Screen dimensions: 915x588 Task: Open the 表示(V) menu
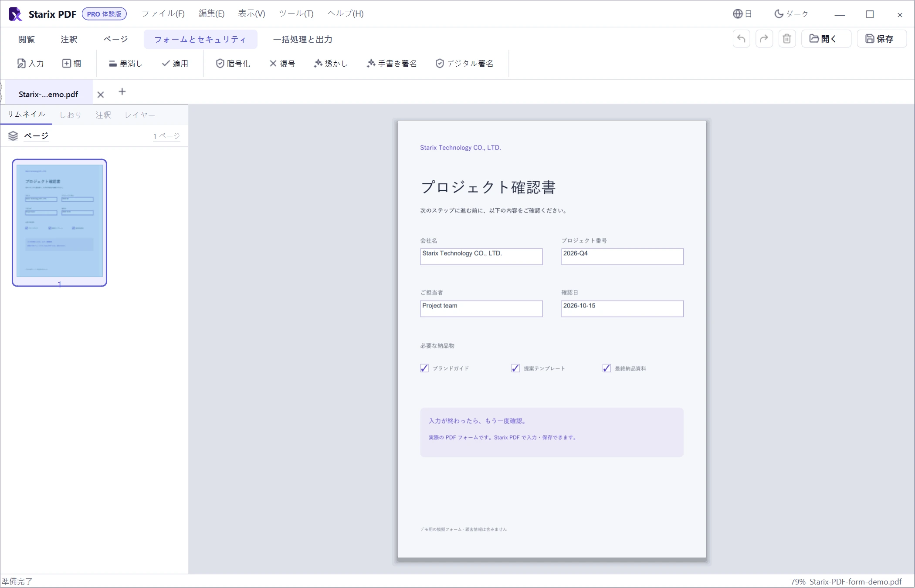tap(251, 14)
